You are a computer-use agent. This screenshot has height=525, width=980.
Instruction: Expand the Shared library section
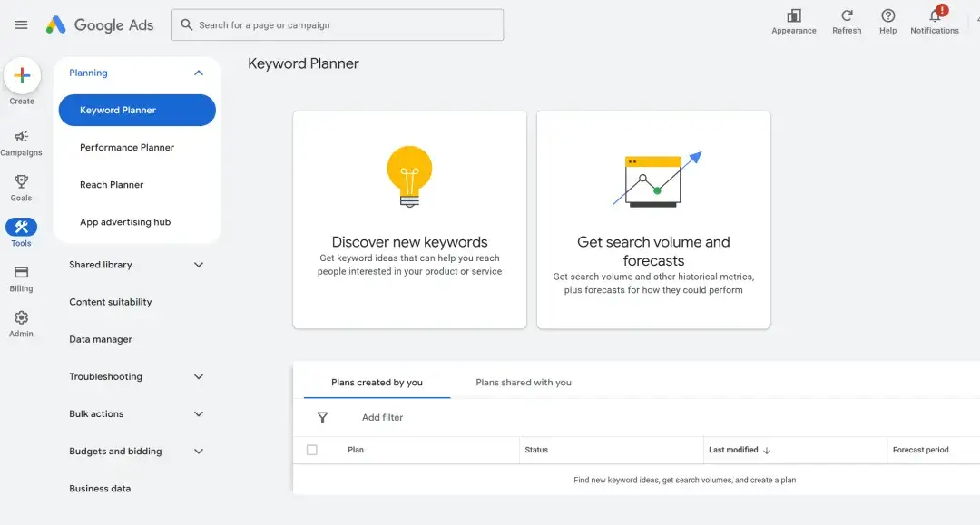tap(199, 265)
